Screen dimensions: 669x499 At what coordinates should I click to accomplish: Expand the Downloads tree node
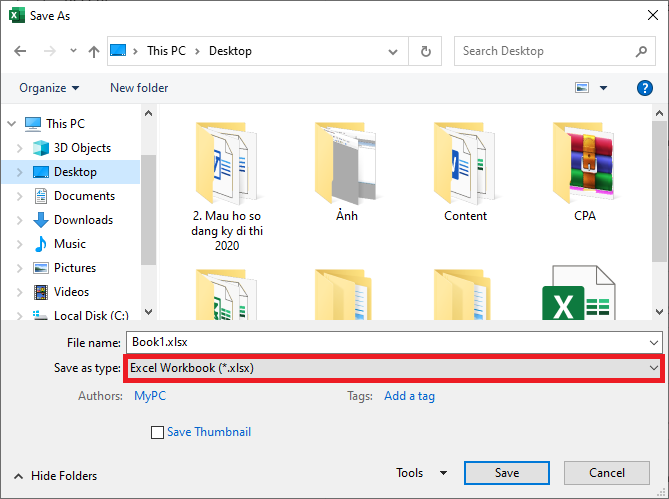(x=19, y=220)
